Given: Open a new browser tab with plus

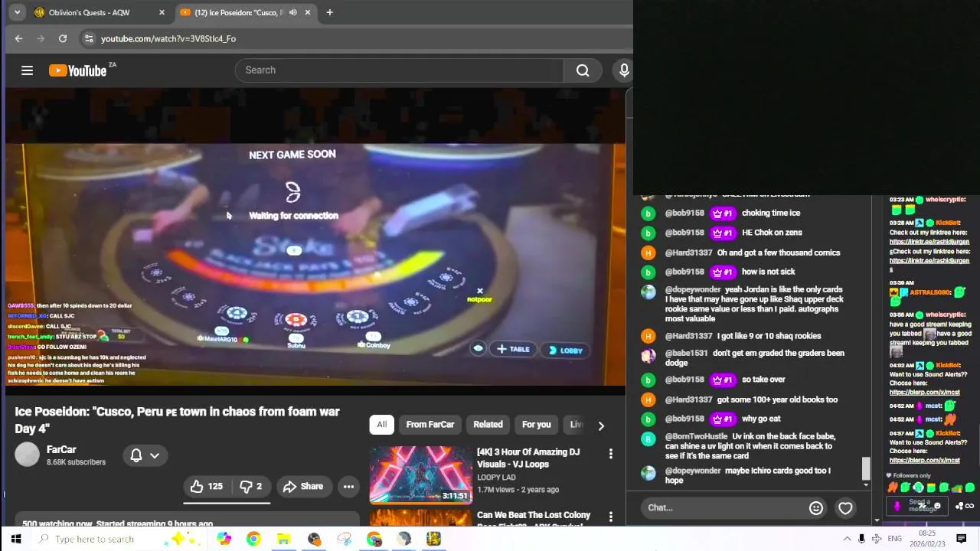Looking at the screenshot, I should point(329,12).
